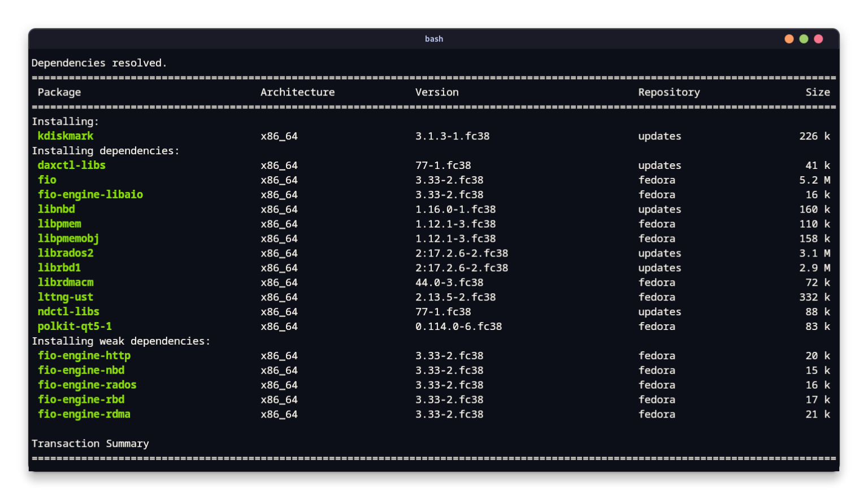
Task: Click the Size column header
Action: coord(818,92)
